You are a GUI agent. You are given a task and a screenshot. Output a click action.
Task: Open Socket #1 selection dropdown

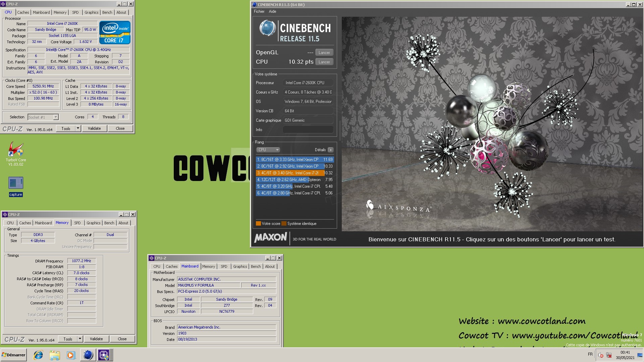(x=43, y=117)
